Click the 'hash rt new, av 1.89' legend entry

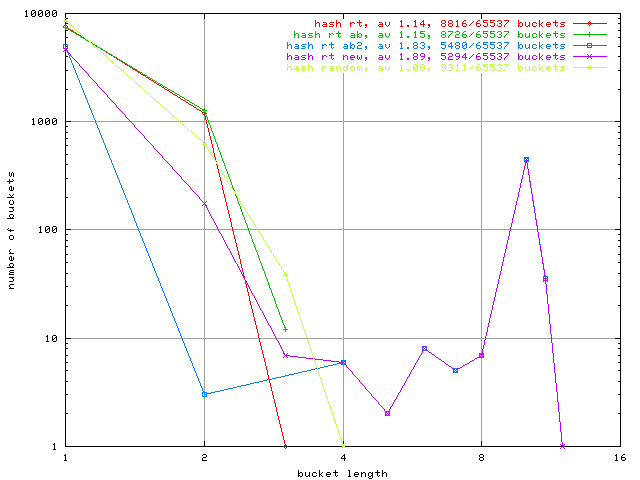pos(426,57)
